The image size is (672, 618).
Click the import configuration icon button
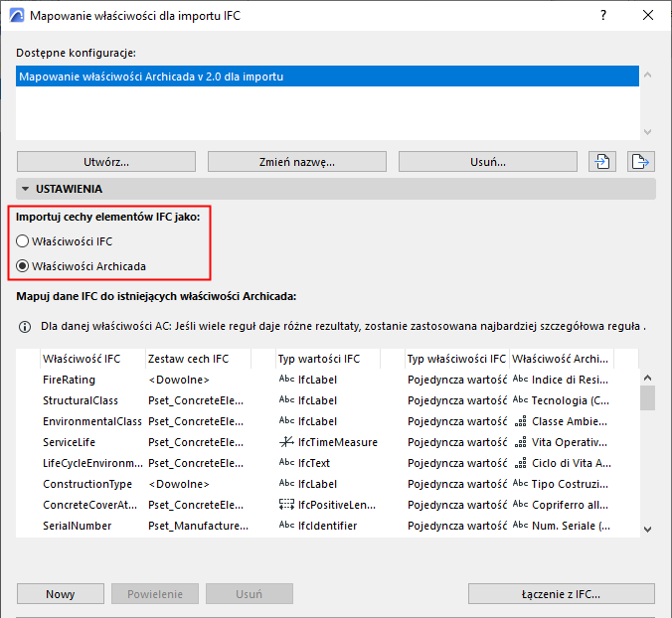pyautogui.click(x=602, y=162)
